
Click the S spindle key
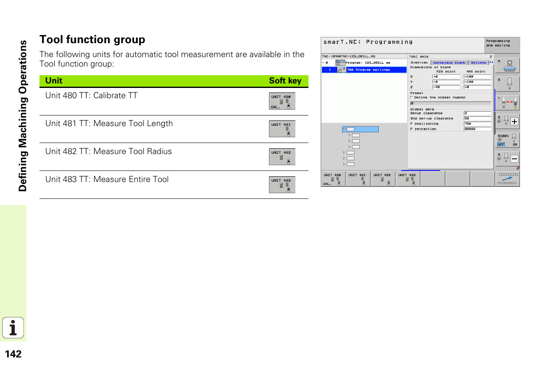pyautogui.click(x=507, y=84)
